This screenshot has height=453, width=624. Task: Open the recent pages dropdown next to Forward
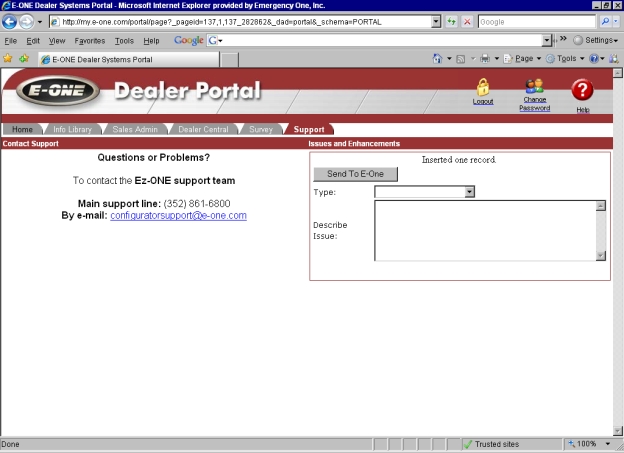click(40, 22)
